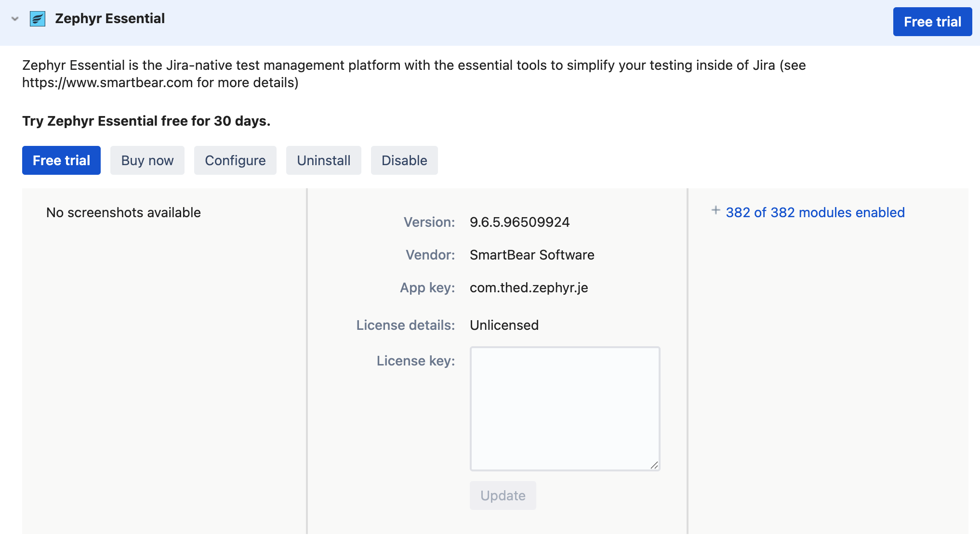
Task: Click the SmartBear Software vendor name
Action: [x=532, y=255]
